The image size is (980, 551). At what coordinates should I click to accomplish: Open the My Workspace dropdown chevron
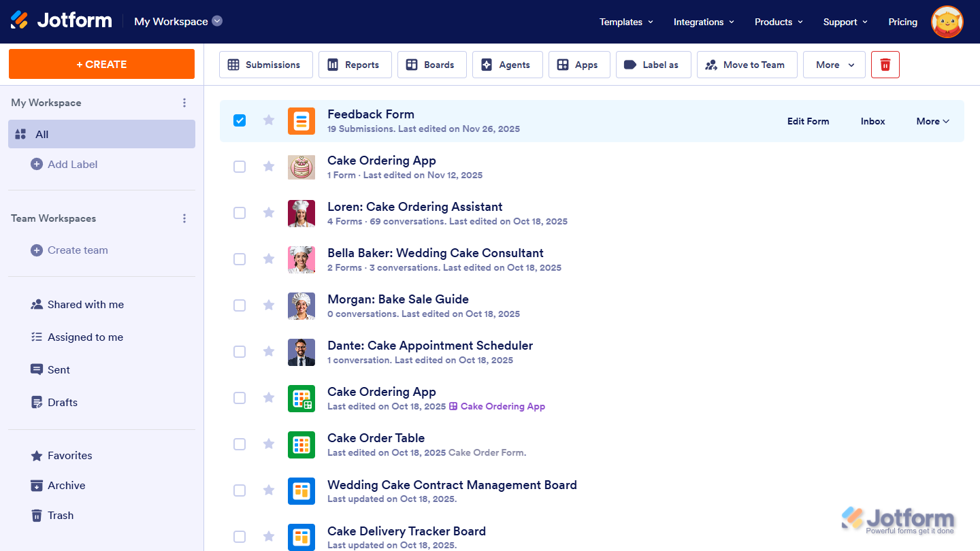[x=217, y=21]
